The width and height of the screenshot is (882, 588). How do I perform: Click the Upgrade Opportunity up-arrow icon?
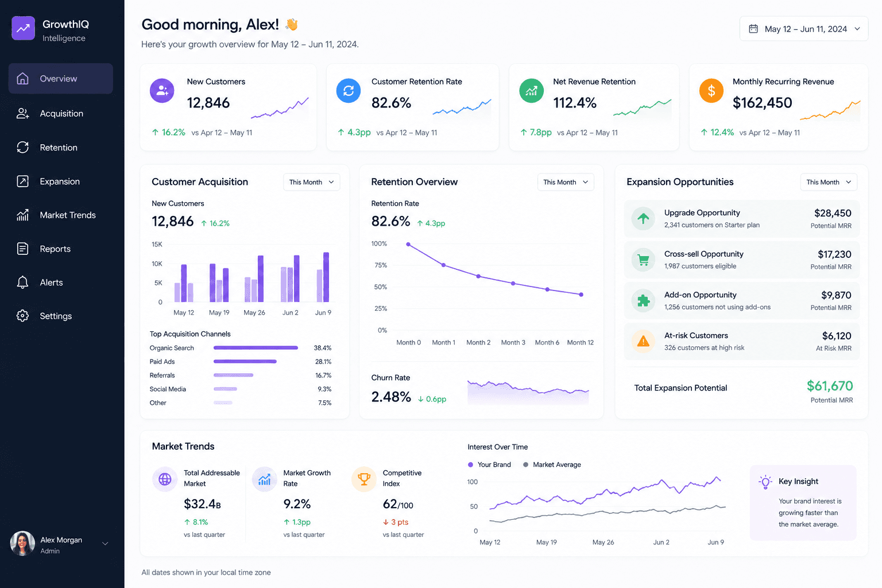coord(643,218)
